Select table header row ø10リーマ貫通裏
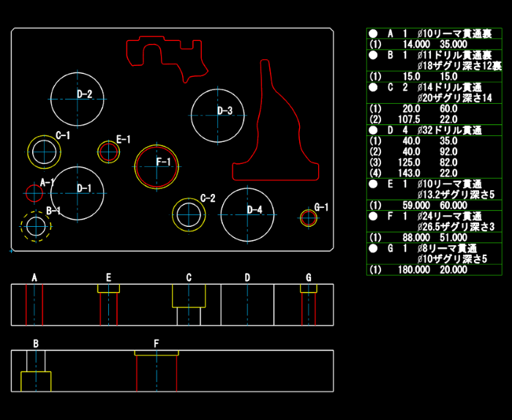The height and width of the screenshot is (420, 512). click(x=434, y=34)
